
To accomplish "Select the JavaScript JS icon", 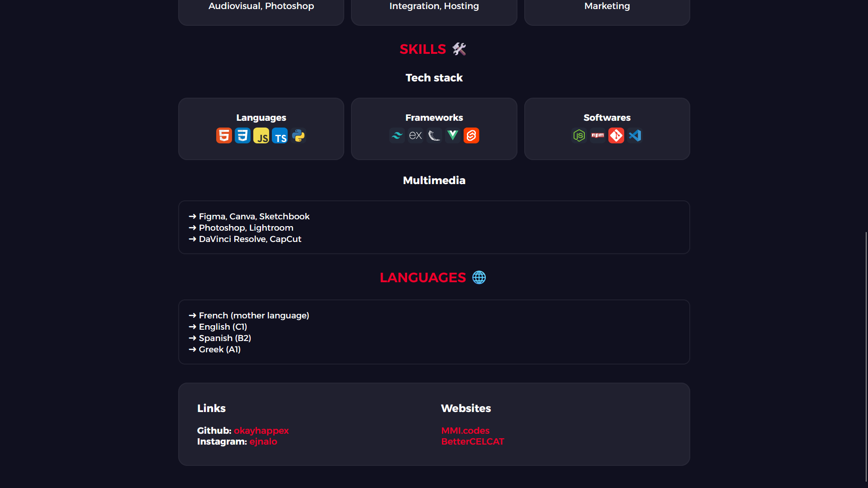I will click(261, 136).
